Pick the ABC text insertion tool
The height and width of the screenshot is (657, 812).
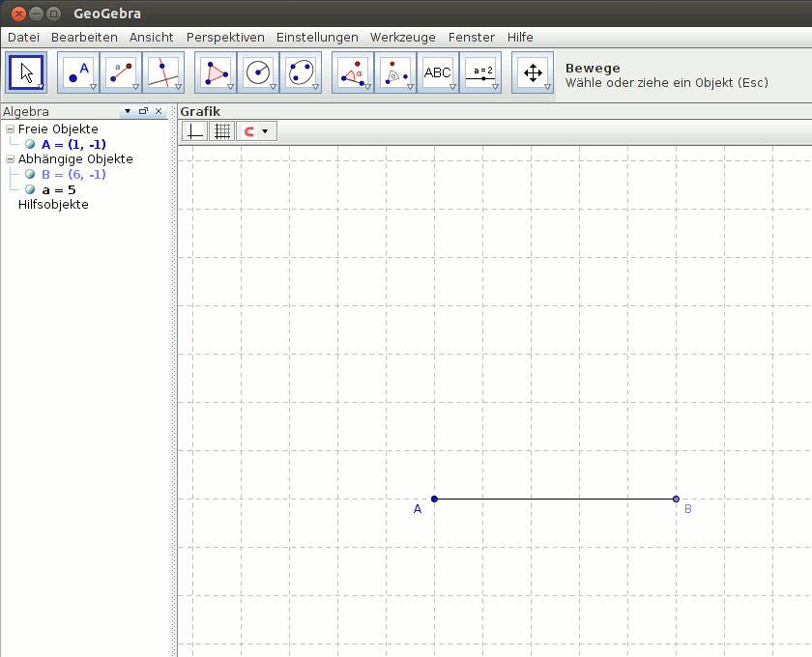tap(438, 72)
